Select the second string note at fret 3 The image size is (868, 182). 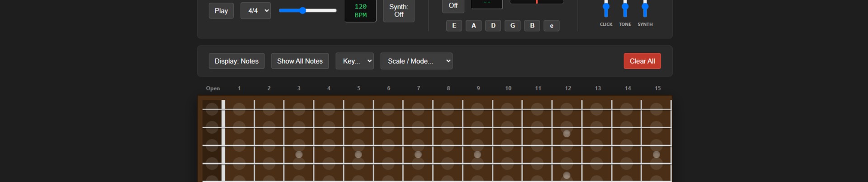(299, 127)
